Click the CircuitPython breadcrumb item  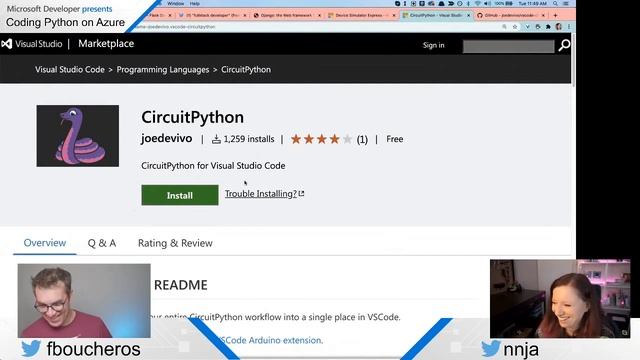[x=246, y=69]
